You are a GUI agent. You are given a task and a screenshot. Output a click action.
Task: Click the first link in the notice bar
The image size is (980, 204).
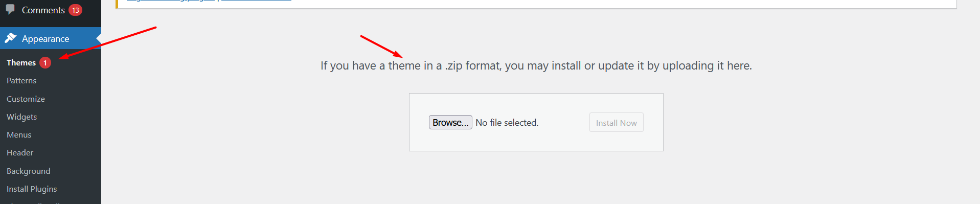point(171,1)
